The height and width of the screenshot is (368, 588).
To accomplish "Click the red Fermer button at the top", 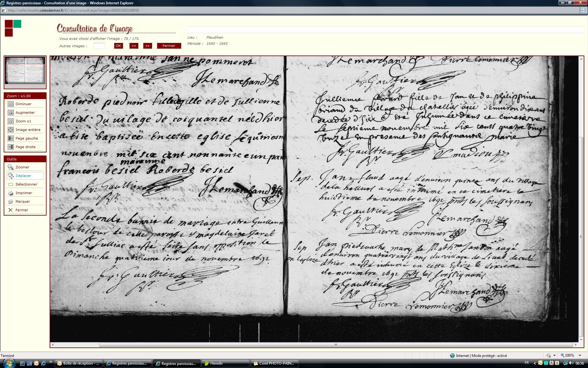I will pos(169,46).
